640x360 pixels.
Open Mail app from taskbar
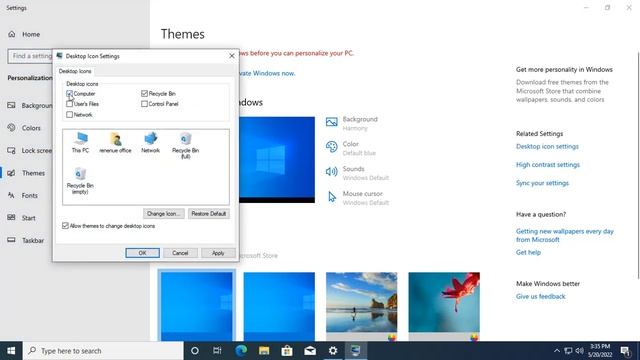[x=310, y=351]
